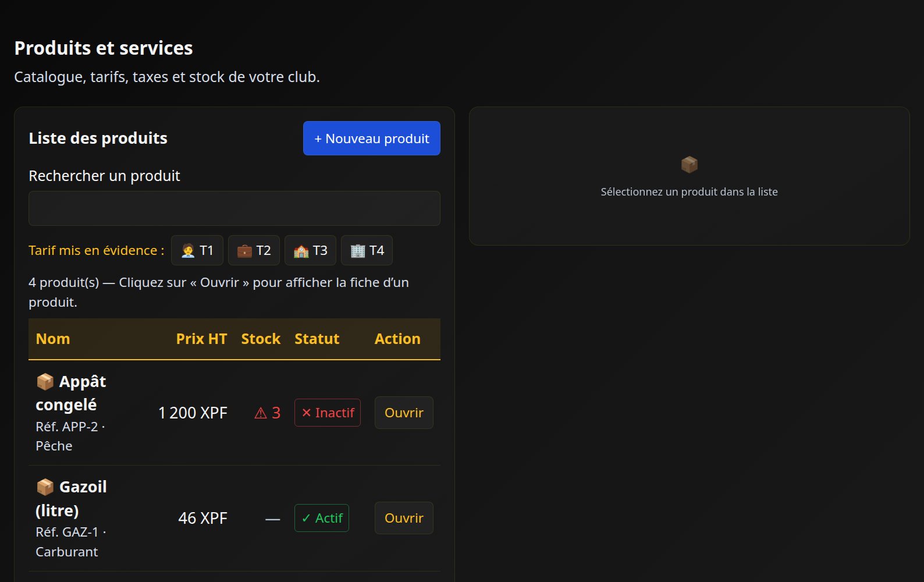The width and height of the screenshot is (924, 582).
Task: Click the Stock column header
Action: pyautogui.click(x=261, y=339)
